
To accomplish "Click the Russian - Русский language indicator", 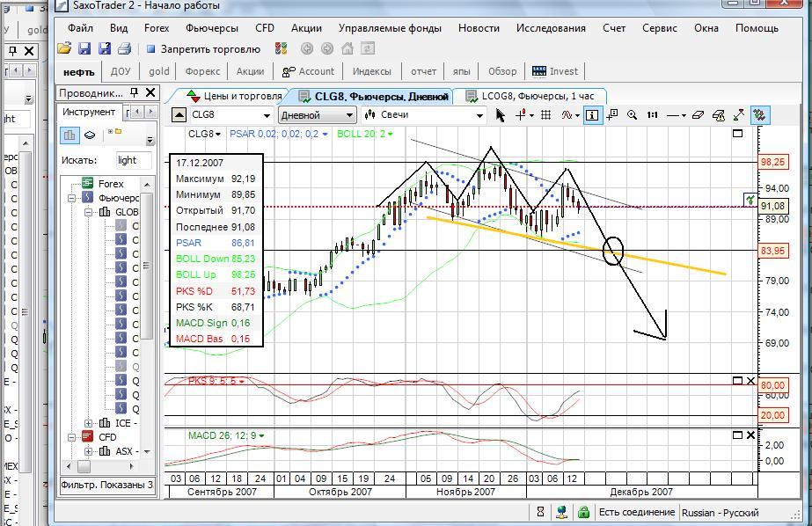I will 720,513.
